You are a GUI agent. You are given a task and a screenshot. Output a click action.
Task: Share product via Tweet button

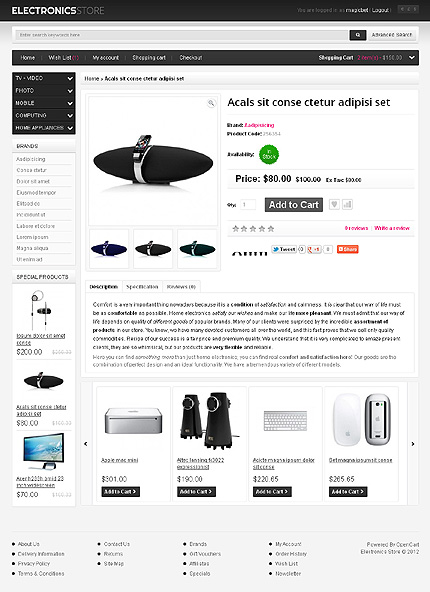284,249
